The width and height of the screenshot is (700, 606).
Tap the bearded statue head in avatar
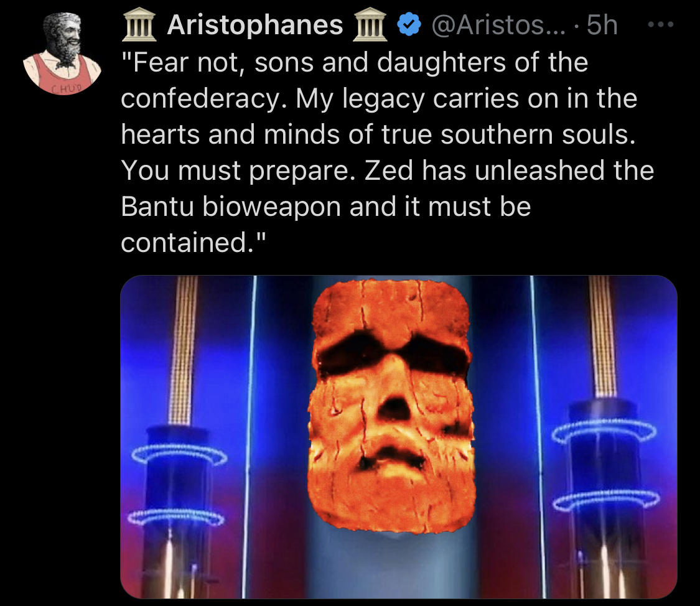pyautogui.click(x=63, y=37)
